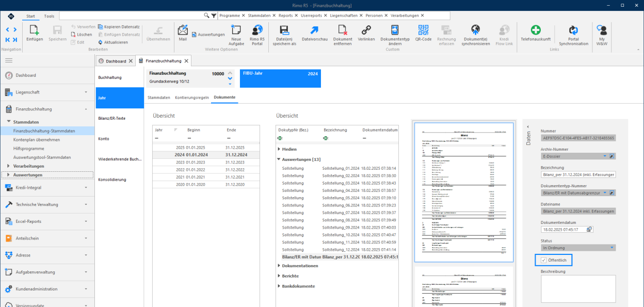Expand the Medien document group
The width and height of the screenshot is (644, 307).
279,149
